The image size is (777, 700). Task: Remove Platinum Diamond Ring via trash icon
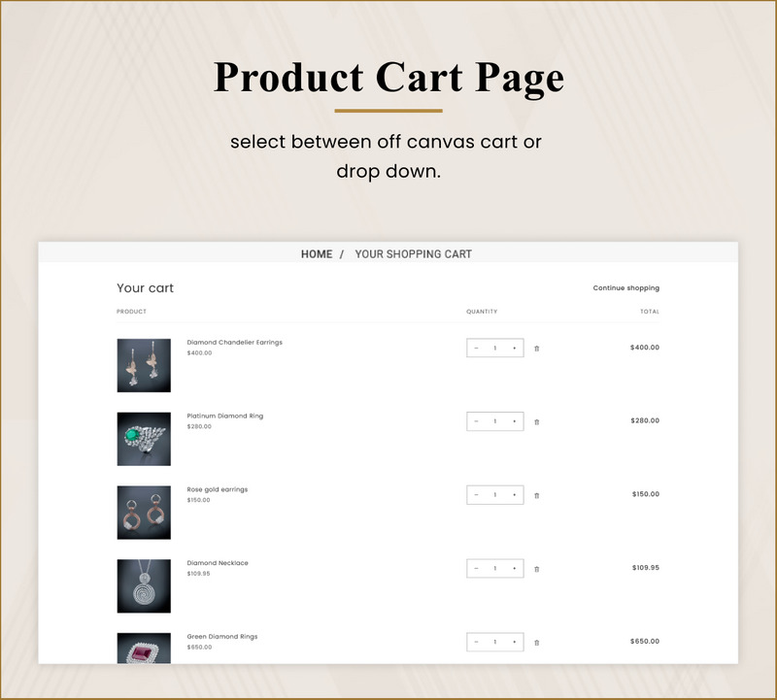click(536, 421)
